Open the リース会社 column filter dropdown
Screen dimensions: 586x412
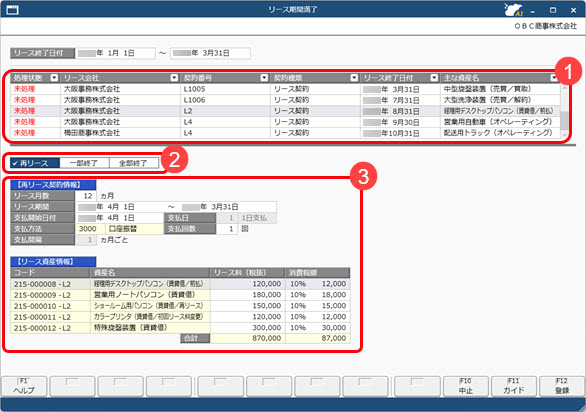[174, 78]
